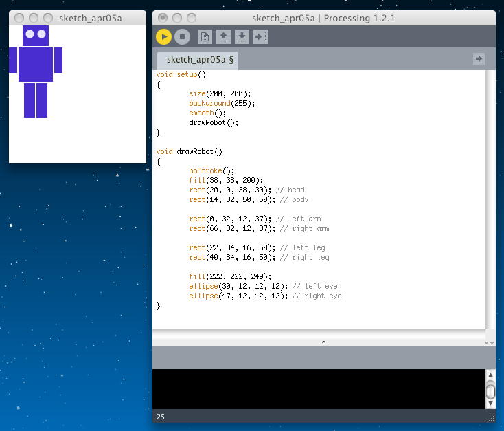
Task: Open a sketch using the up-arrow icon
Action: [223, 36]
